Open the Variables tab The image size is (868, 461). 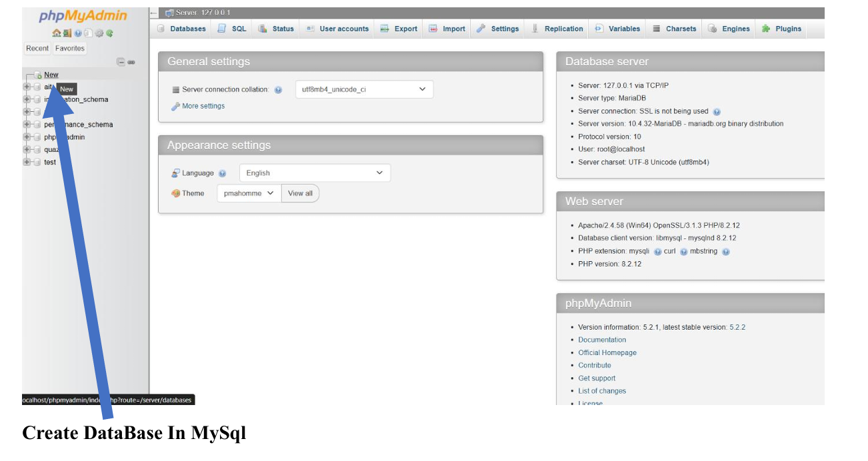pos(617,29)
